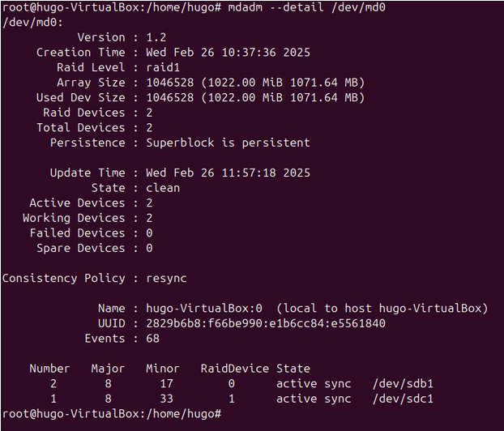504x431 pixels.
Task: Click the UUID string value
Action: click(265, 323)
